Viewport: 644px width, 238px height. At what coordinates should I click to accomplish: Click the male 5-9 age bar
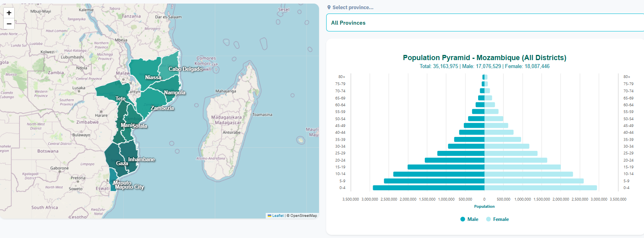point(434,181)
